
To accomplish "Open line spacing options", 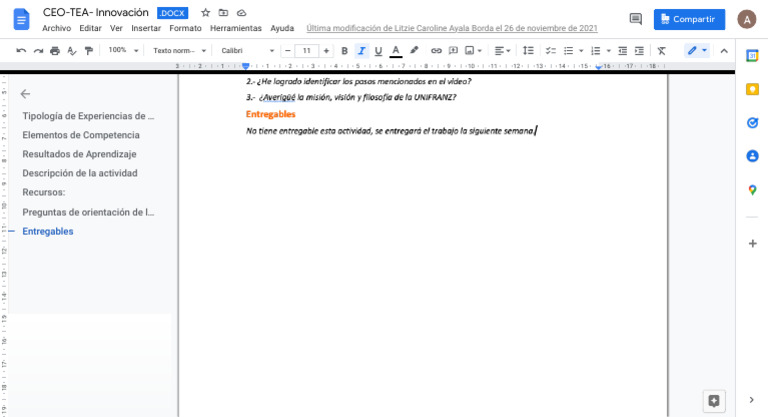I will click(528, 50).
